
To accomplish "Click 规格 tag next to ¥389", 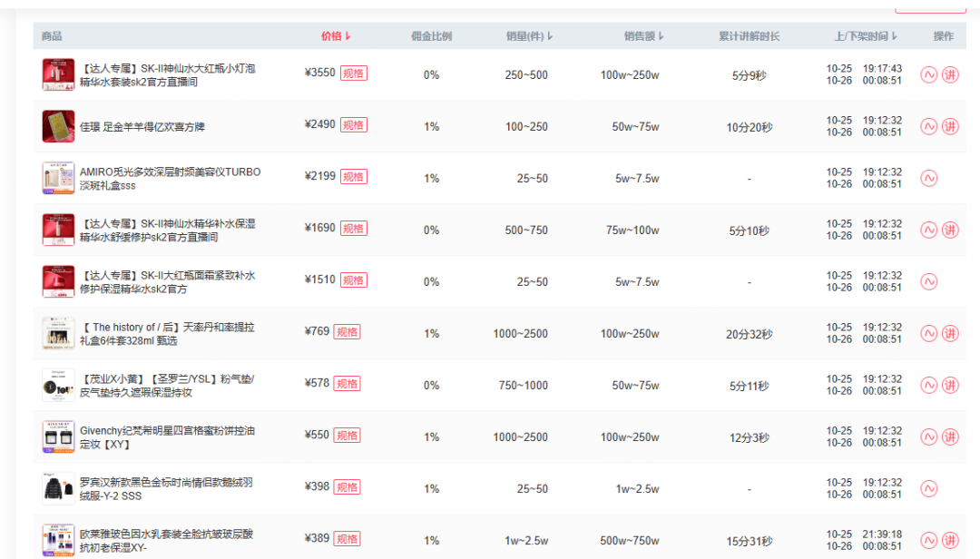I will [347, 539].
